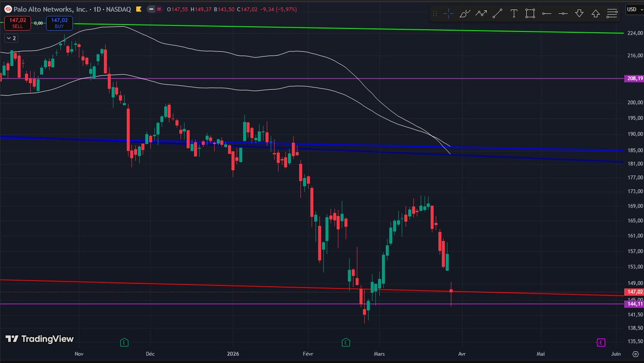Viewport: 644px width, 363px height.
Task: Click the 135,50 price axis value
Action: (x=635, y=341)
